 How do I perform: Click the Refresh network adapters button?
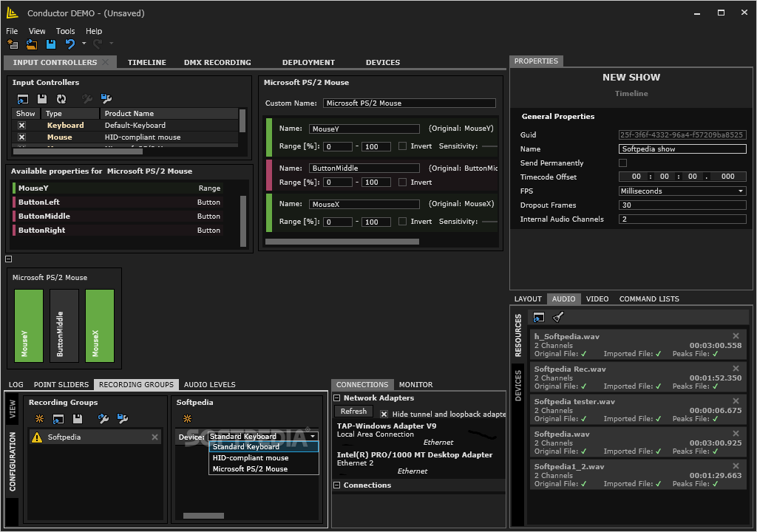353,412
